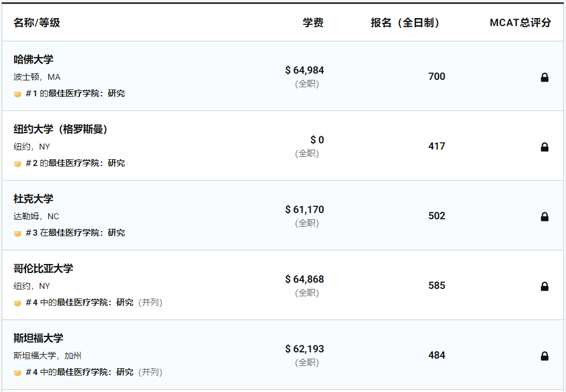This screenshot has width=566, height=392.
Task: Click the 名称/等级 column header
Action: click(x=36, y=23)
